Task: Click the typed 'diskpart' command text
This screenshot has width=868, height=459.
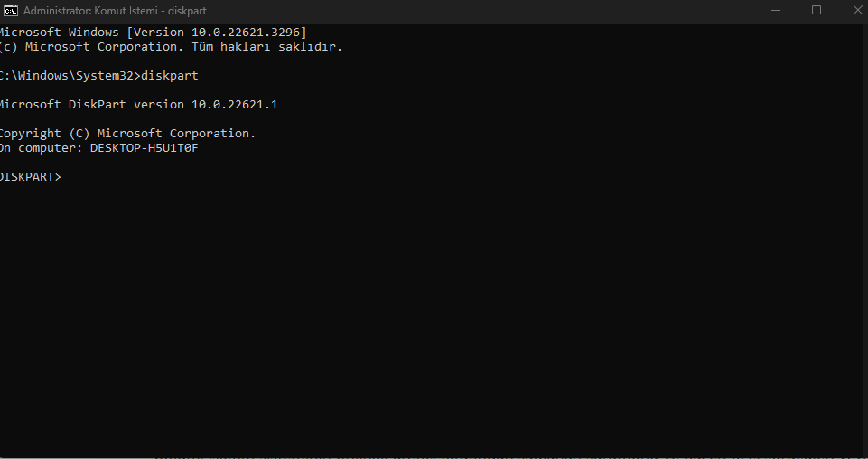Action: tap(169, 76)
